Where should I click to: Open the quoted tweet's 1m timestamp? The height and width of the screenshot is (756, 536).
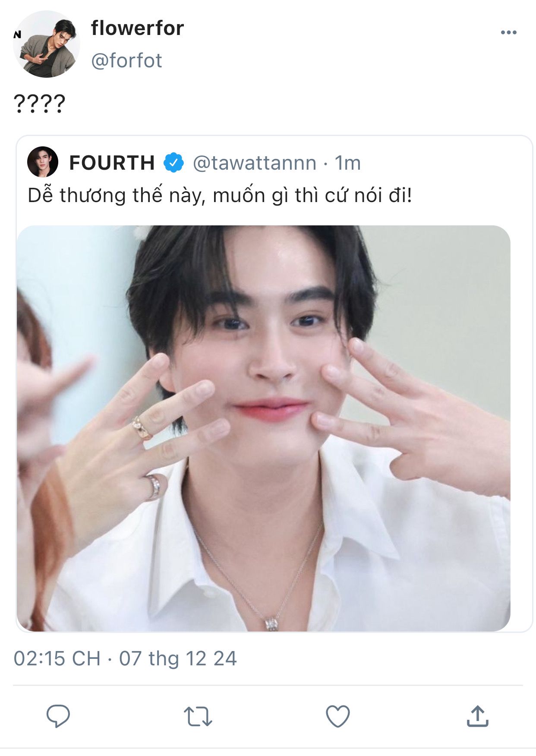coord(348,163)
